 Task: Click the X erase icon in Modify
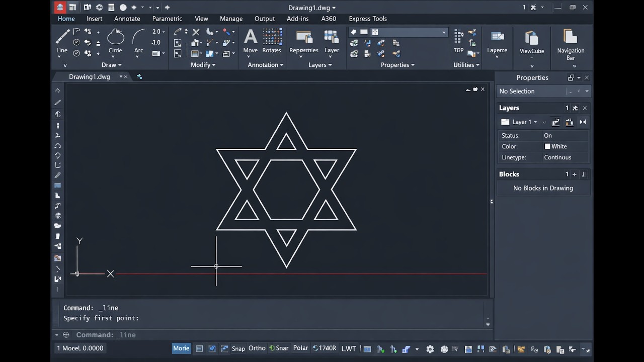(x=196, y=32)
